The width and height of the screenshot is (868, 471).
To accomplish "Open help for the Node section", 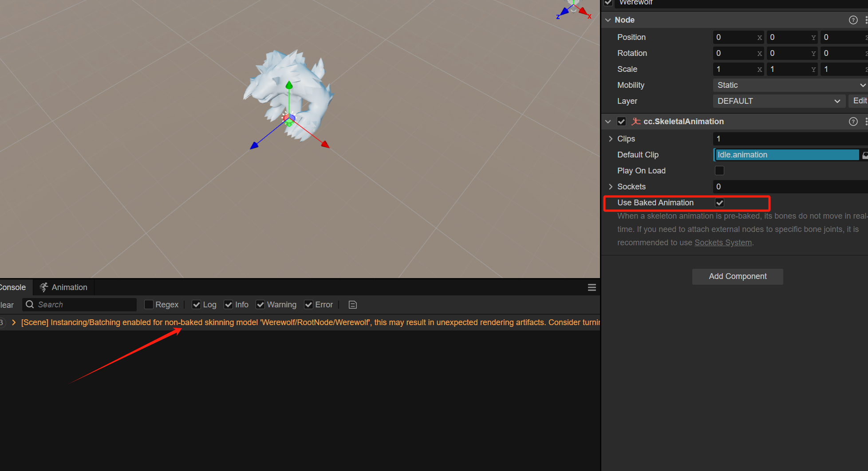I will coord(853,20).
